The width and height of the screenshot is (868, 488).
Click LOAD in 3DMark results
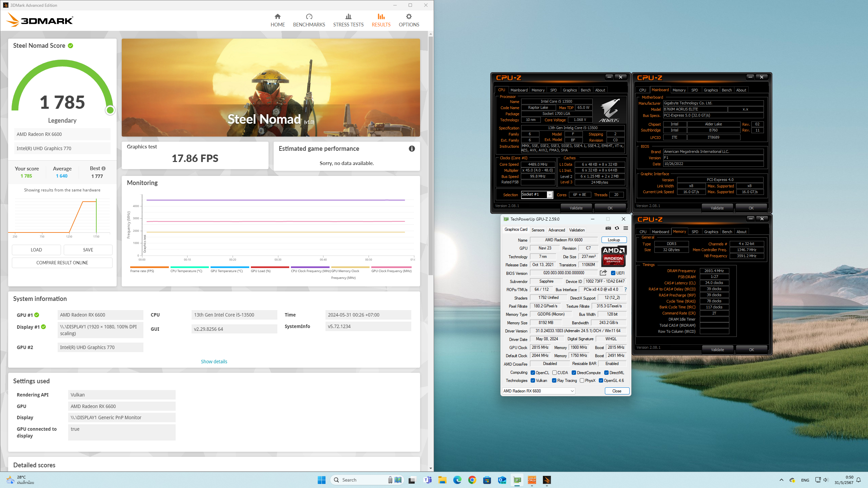click(36, 250)
